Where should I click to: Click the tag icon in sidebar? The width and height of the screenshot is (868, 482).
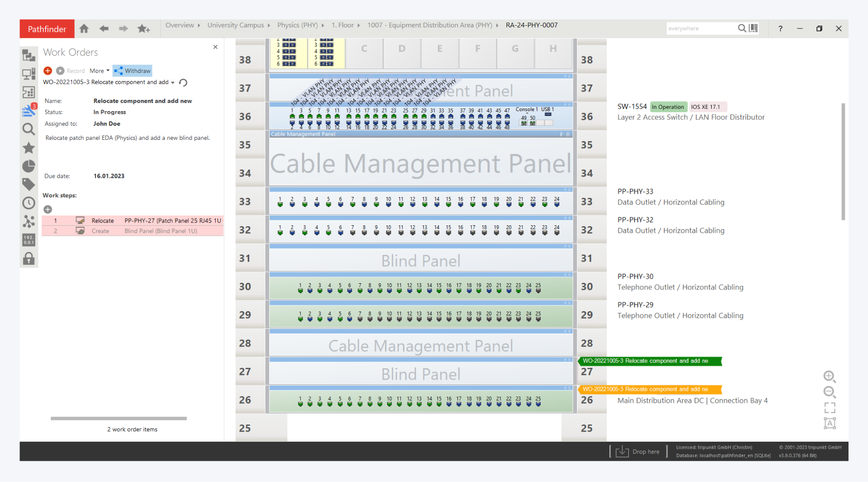[x=29, y=185]
